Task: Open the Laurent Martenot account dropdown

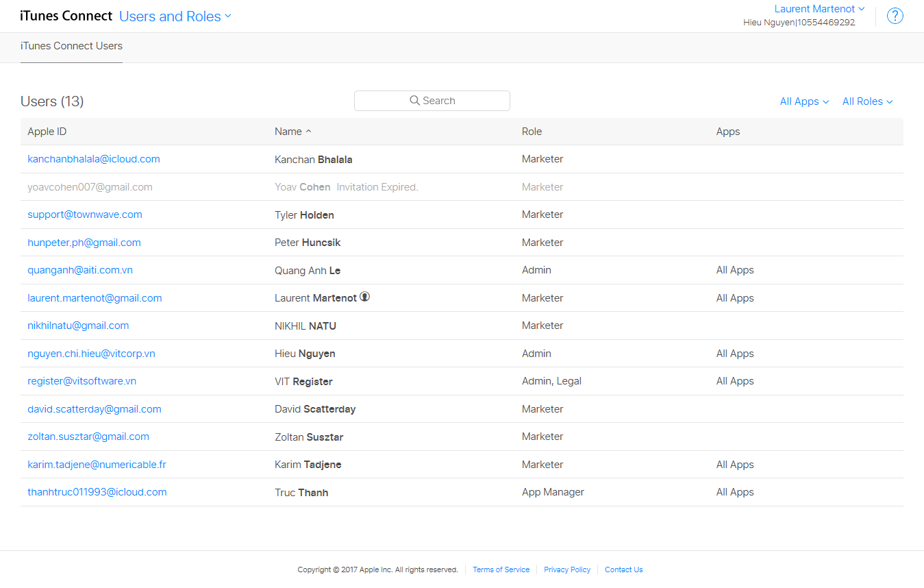Action: (x=820, y=9)
